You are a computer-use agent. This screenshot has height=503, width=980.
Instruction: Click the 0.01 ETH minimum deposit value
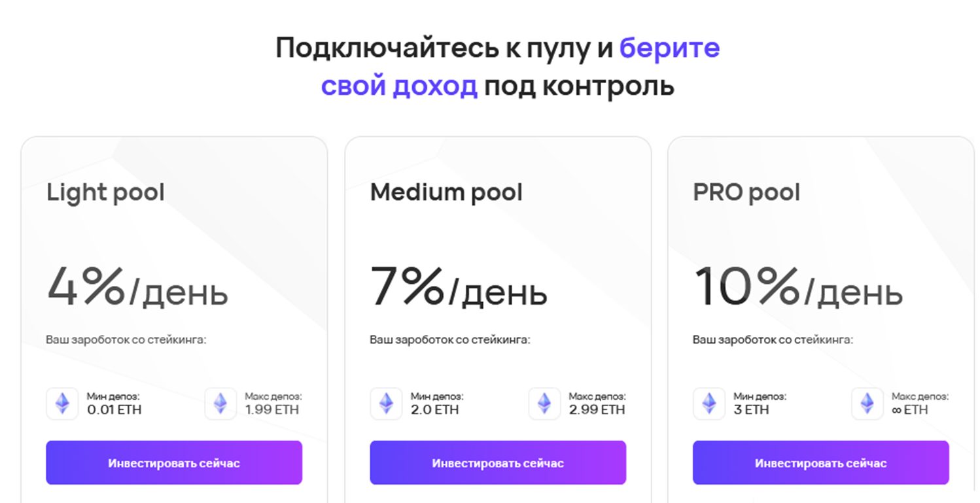click(114, 410)
